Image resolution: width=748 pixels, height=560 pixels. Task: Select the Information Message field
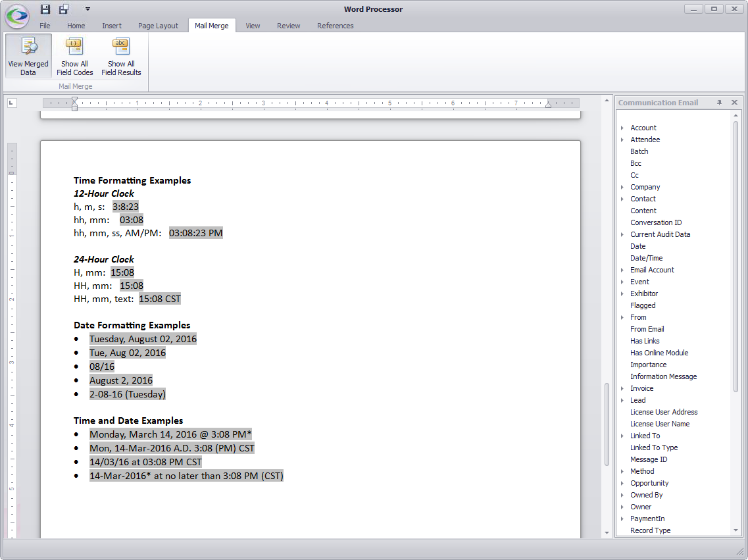664,376
